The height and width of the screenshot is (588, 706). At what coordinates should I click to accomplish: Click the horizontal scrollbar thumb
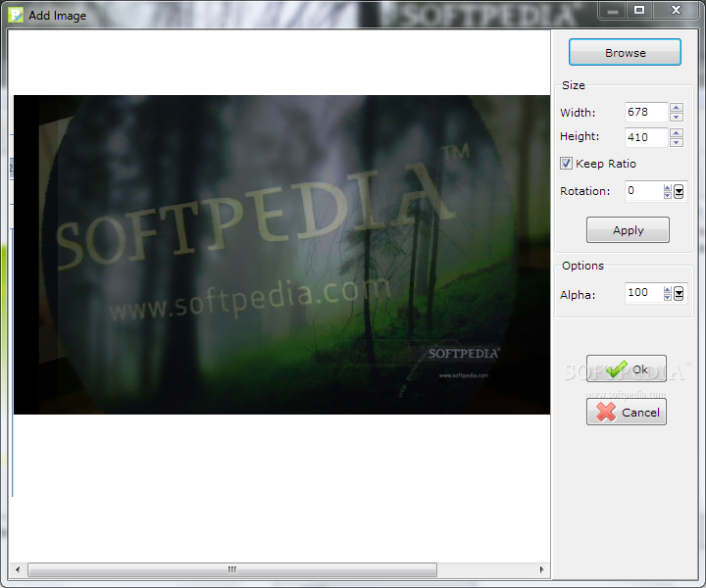coord(232,569)
